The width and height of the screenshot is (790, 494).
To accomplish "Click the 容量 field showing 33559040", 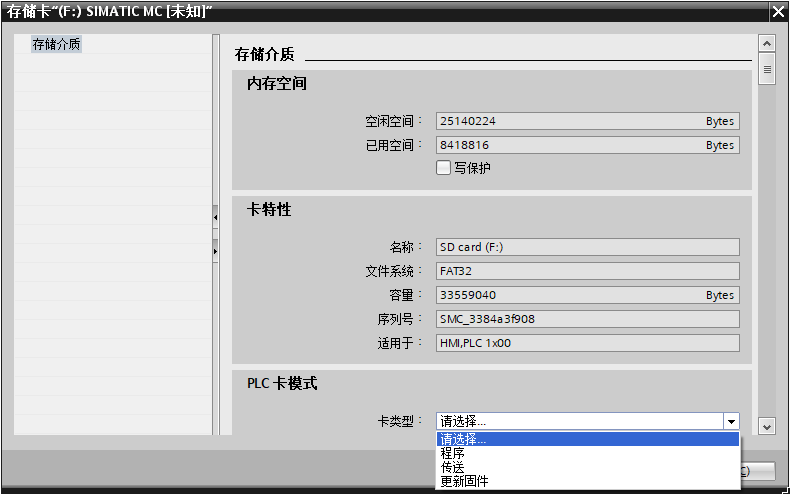I will (x=587, y=295).
